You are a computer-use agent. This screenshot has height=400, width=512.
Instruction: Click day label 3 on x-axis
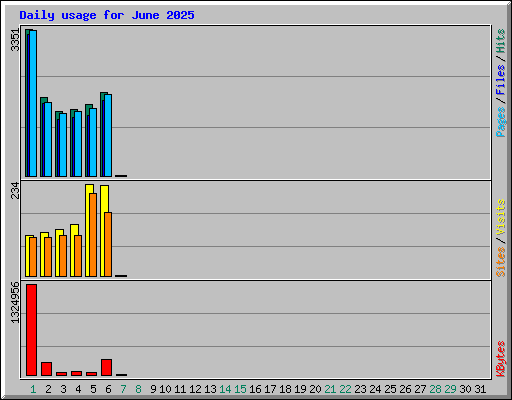pyautogui.click(x=63, y=389)
